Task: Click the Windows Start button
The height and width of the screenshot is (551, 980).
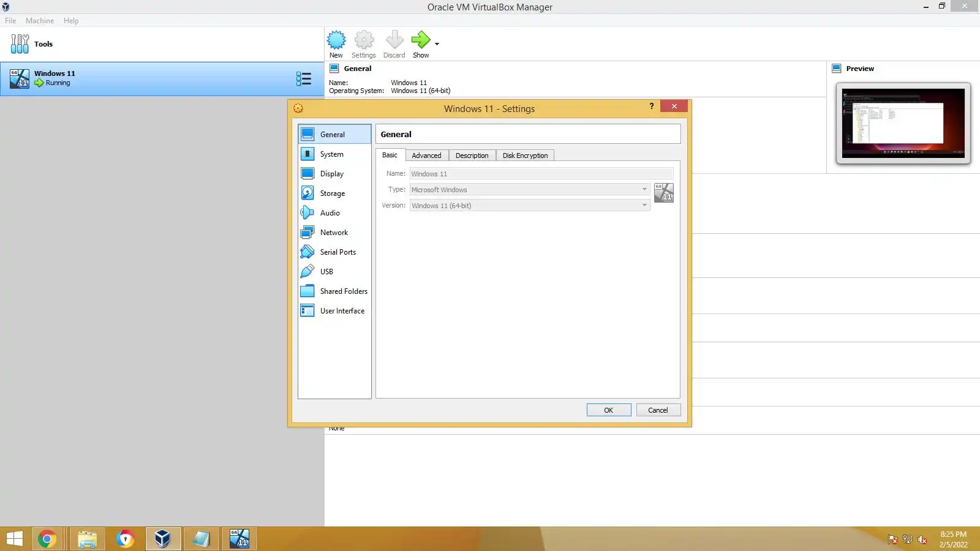Action: 15,539
